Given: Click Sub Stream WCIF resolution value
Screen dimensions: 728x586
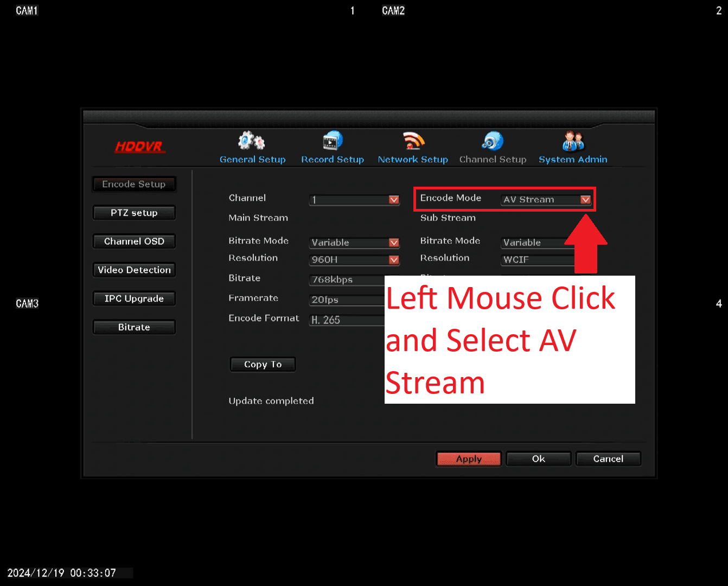Looking at the screenshot, I should (x=537, y=260).
